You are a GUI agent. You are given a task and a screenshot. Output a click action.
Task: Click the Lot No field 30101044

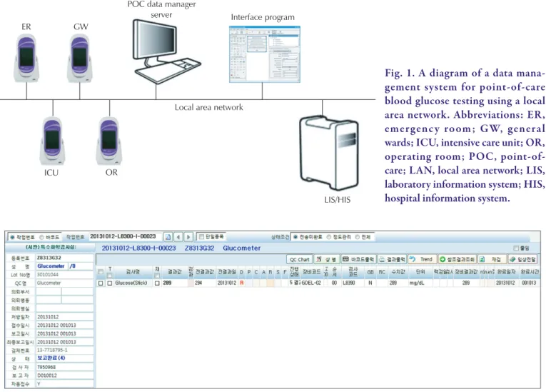pyautogui.click(x=65, y=275)
